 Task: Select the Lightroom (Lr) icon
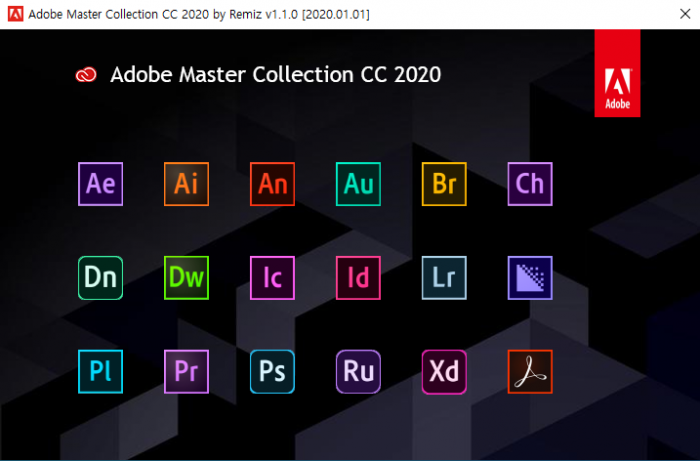pos(444,278)
